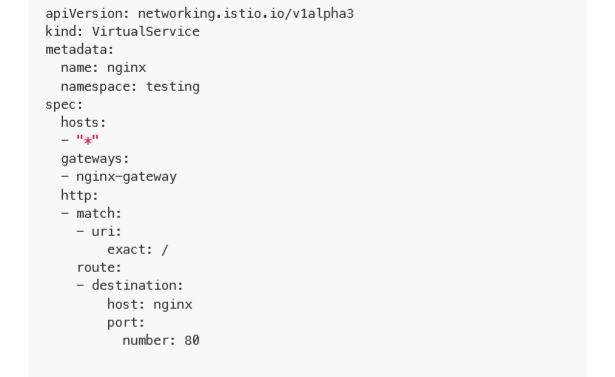Click the spec: key
Image resolution: width=615 pixels, height=377 pixels.
pyautogui.click(x=64, y=104)
